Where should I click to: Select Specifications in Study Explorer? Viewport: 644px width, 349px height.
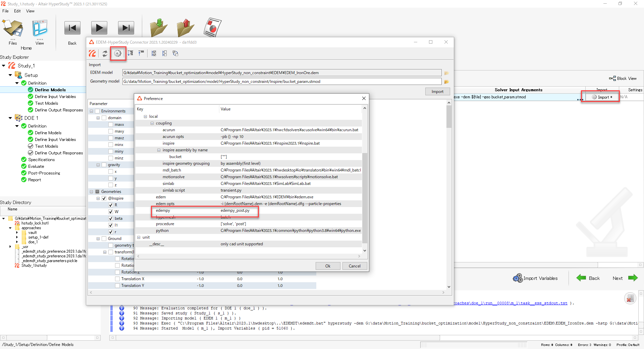41,160
